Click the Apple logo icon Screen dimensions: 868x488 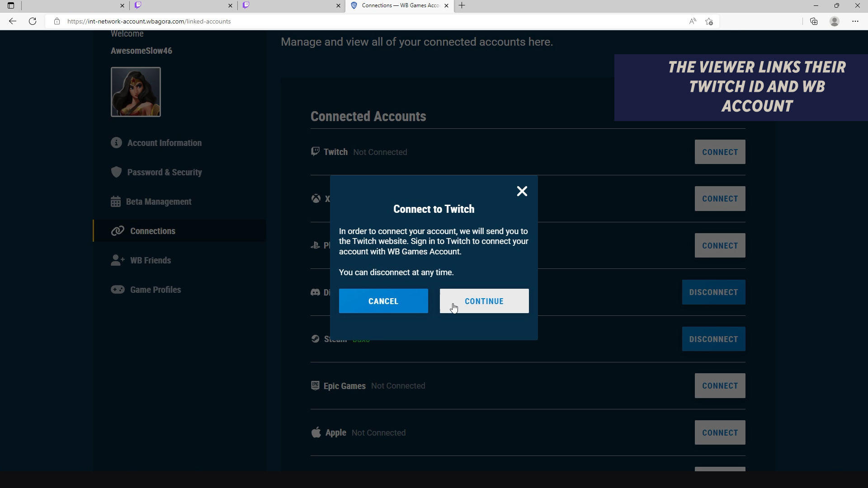point(316,432)
